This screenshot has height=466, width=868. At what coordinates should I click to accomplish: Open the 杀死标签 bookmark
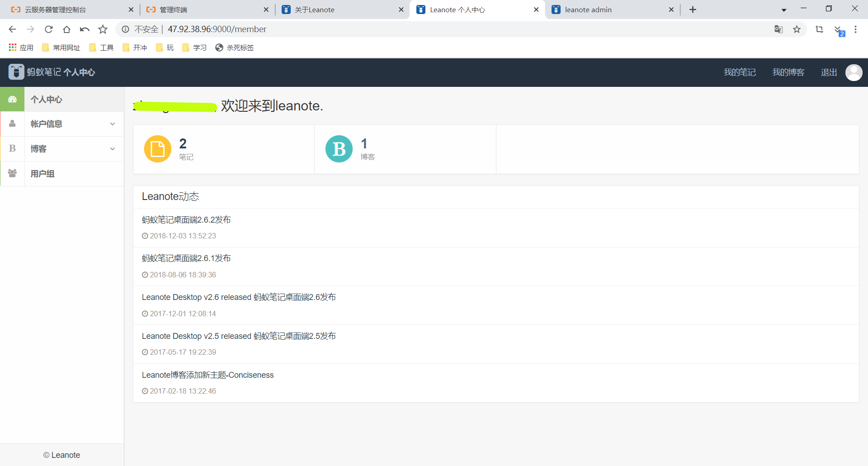235,48
